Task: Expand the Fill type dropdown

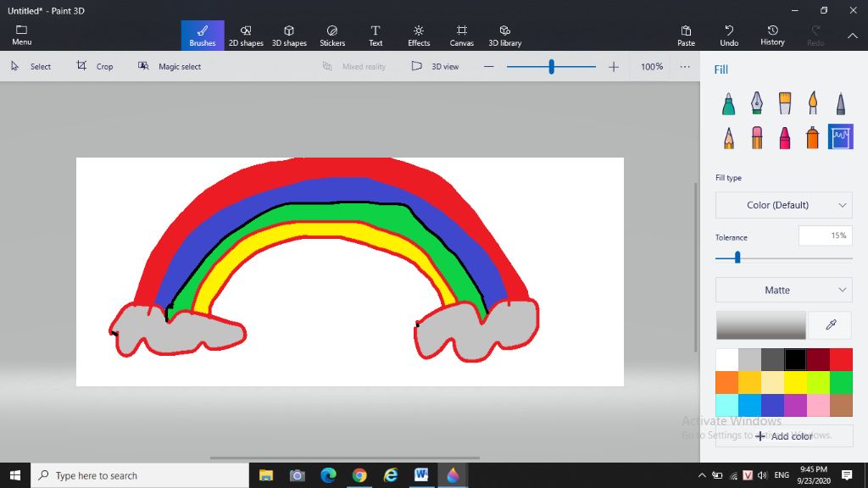Action: pyautogui.click(x=784, y=205)
